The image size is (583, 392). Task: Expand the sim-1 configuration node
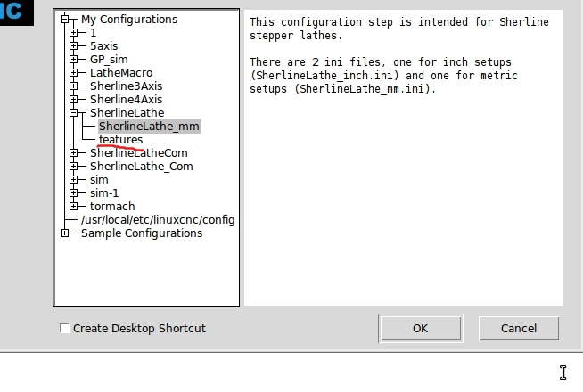pos(74,193)
